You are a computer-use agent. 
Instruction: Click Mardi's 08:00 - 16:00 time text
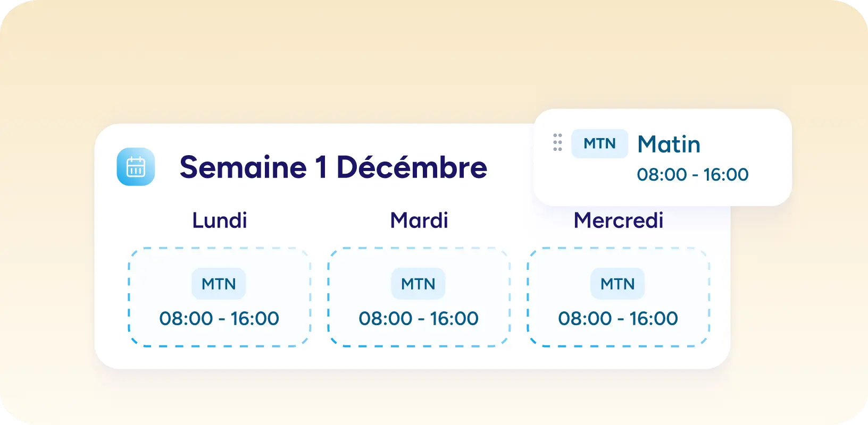419,318
